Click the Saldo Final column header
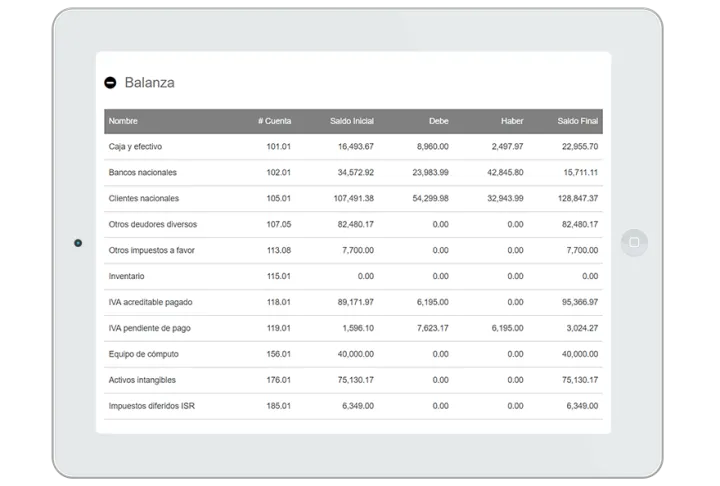Image resolution: width=720 pixels, height=486 pixels. click(x=577, y=121)
